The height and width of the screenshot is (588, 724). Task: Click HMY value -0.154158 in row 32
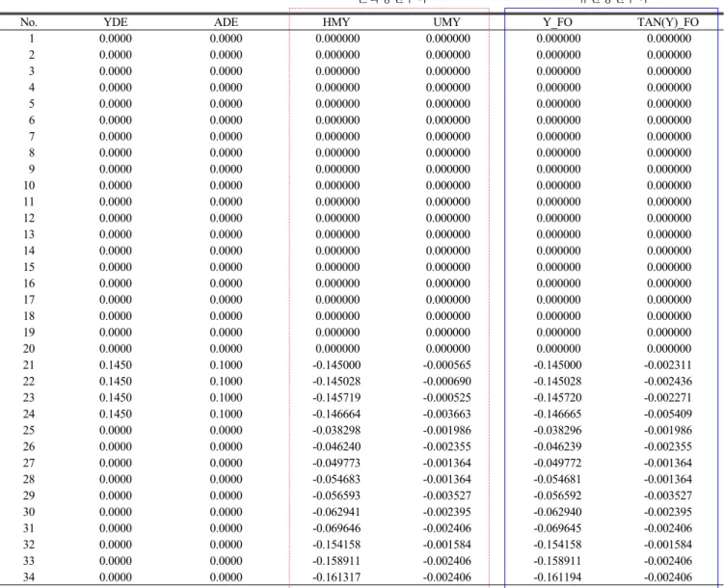(x=336, y=545)
